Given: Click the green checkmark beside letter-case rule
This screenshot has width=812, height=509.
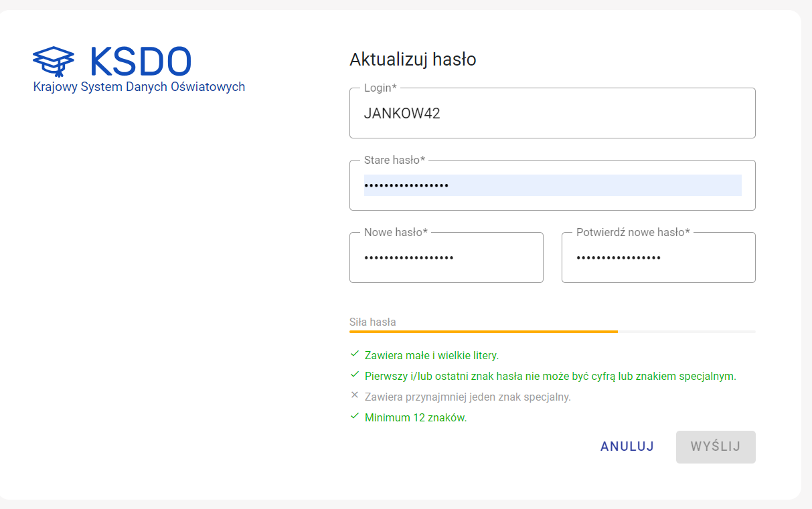Looking at the screenshot, I should (x=355, y=354).
